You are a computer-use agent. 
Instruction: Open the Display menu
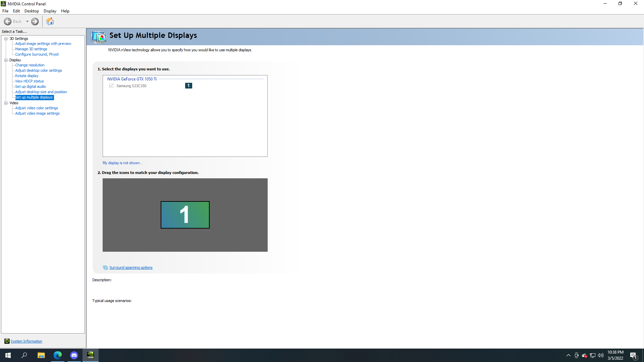click(50, 11)
